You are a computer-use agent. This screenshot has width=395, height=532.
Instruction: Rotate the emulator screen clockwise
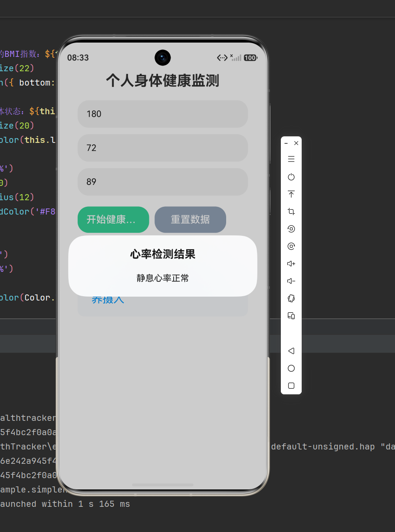coord(291,246)
